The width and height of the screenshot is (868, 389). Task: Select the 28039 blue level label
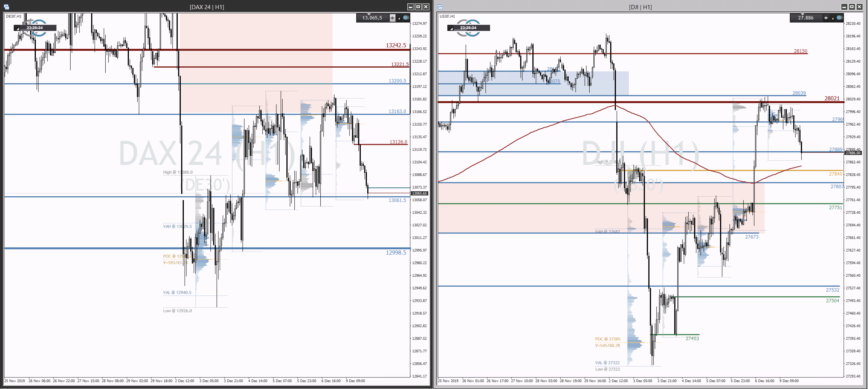(799, 93)
